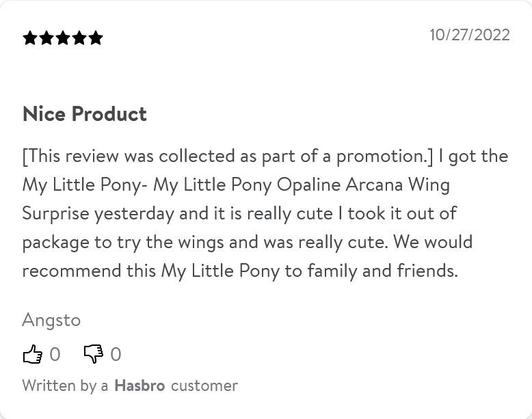Click the helpful vote count number
The height and width of the screenshot is (419, 532).
tap(55, 354)
